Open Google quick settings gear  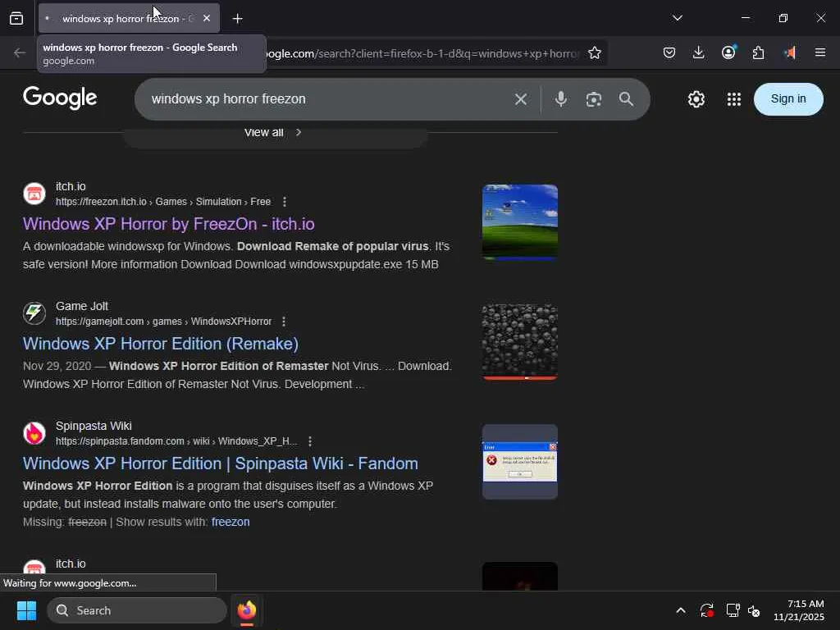click(696, 99)
